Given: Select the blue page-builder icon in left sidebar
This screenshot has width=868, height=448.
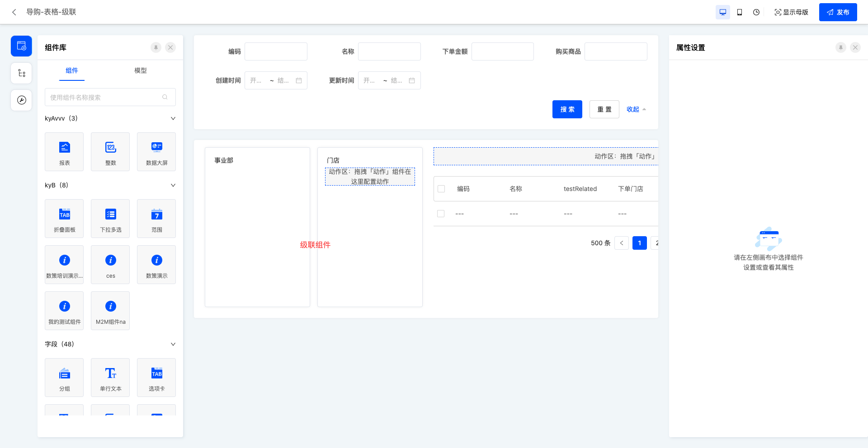Looking at the screenshot, I should (21, 46).
